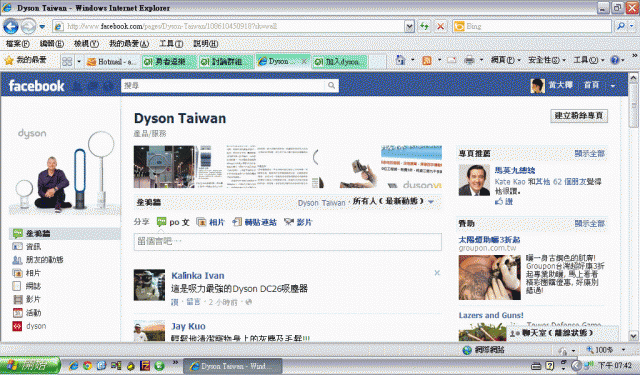Click the favorites star button

pyautogui.click(x=25, y=60)
